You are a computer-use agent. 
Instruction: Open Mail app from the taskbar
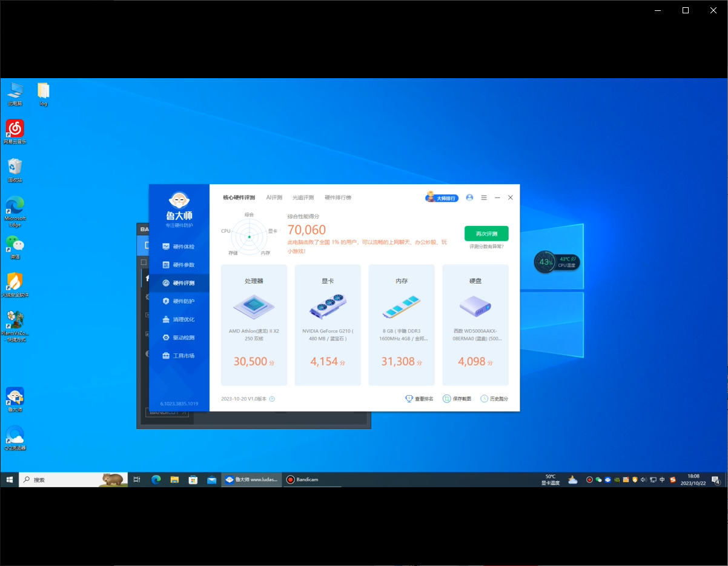(212, 479)
